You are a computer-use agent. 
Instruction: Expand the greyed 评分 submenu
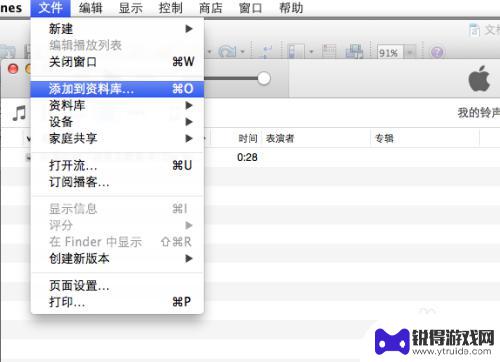click(x=117, y=225)
